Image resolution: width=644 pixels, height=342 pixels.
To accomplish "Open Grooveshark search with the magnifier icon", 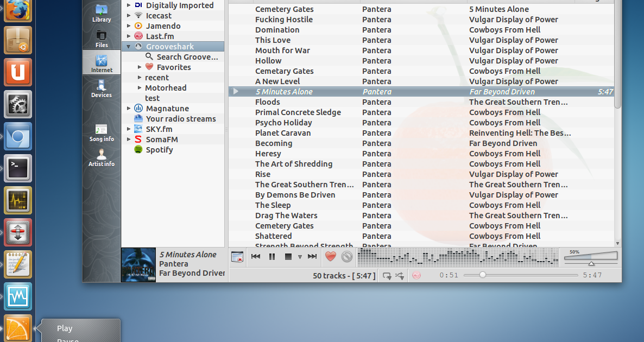I will (148, 56).
